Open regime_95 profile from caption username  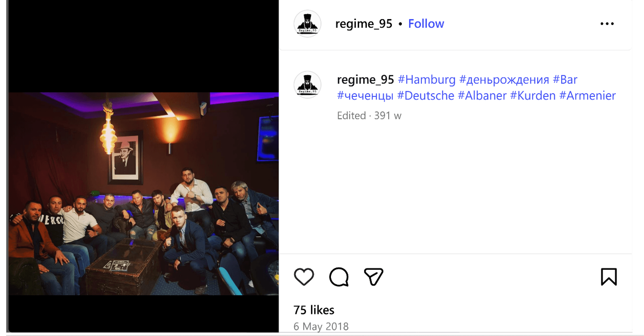pos(365,80)
